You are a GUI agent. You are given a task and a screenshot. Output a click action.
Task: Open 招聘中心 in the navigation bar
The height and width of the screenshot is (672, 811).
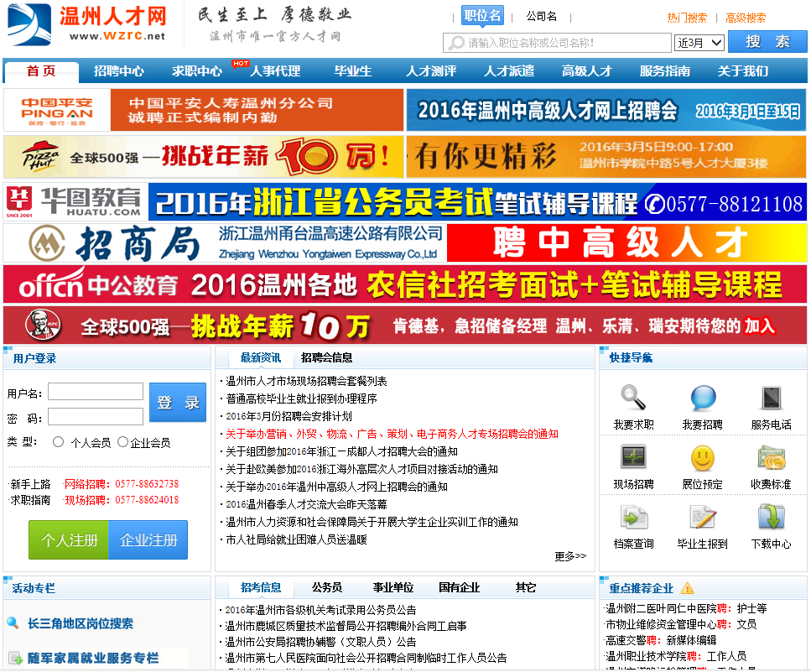119,71
